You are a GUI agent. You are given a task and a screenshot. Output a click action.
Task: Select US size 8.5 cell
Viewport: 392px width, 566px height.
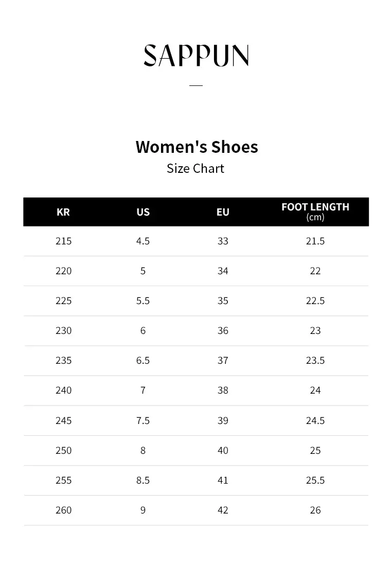pos(143,480)
